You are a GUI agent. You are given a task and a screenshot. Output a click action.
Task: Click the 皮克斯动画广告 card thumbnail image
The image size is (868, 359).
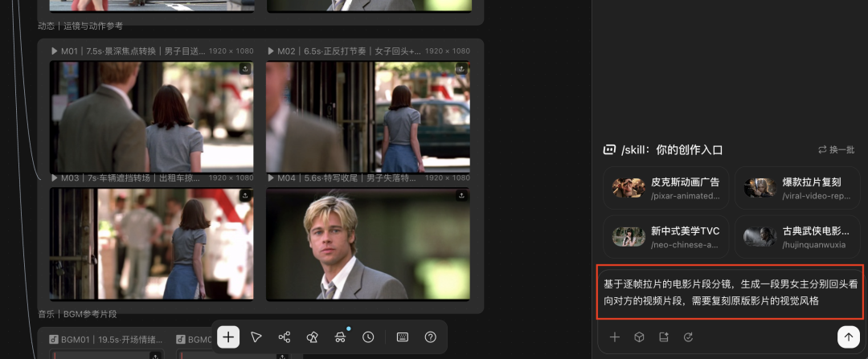tap(628, 188)
